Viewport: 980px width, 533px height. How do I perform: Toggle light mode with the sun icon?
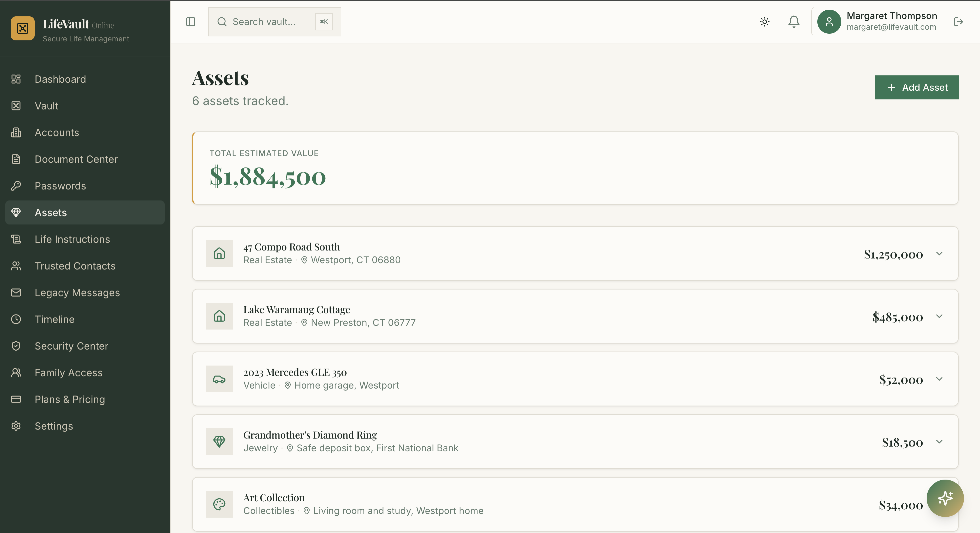point(765,22)
